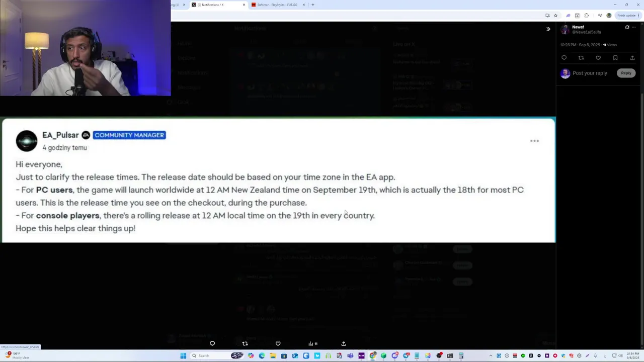Click the EA logo badge next to EA_Pulsar
This screenshot has width=644, height=362.
pos(86,135)
